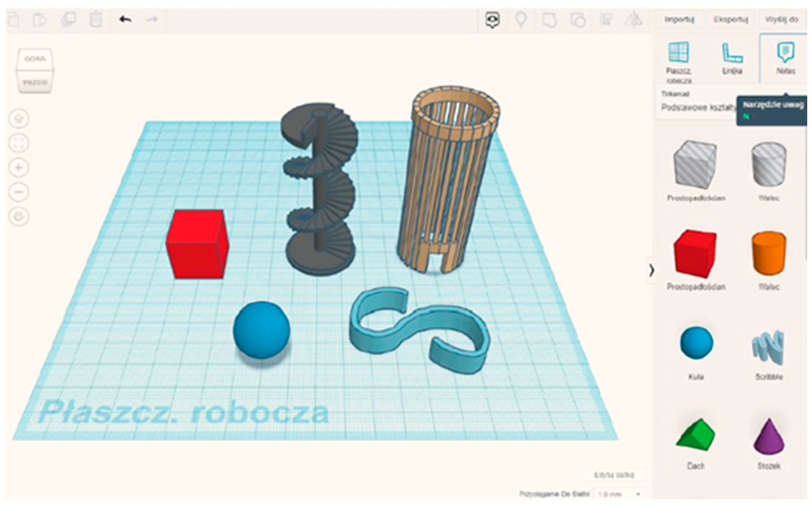
Task: Click the zoom in plus icon
Action: 19,167
